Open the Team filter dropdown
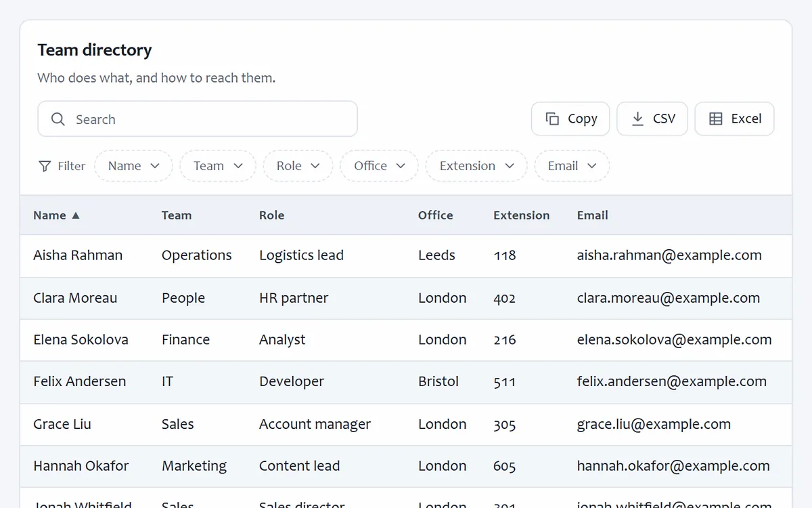This screenshot has height=508, width=812. coord(218,166)
